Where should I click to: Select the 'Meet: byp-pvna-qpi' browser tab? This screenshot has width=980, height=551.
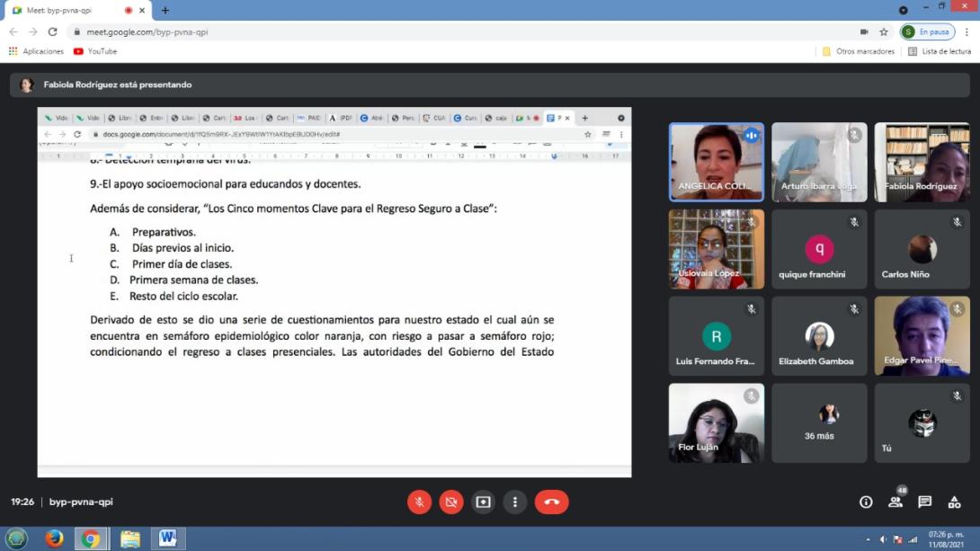(x=67, y=10)
